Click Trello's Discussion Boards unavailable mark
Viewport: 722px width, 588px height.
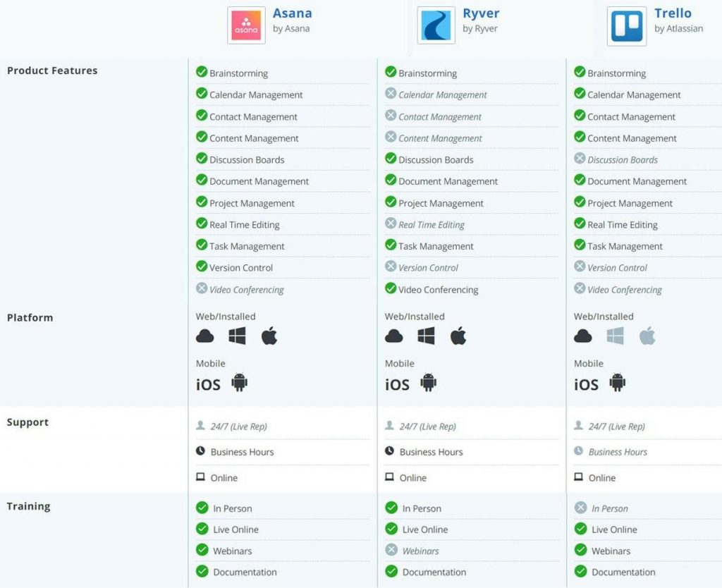click(580, 159)
